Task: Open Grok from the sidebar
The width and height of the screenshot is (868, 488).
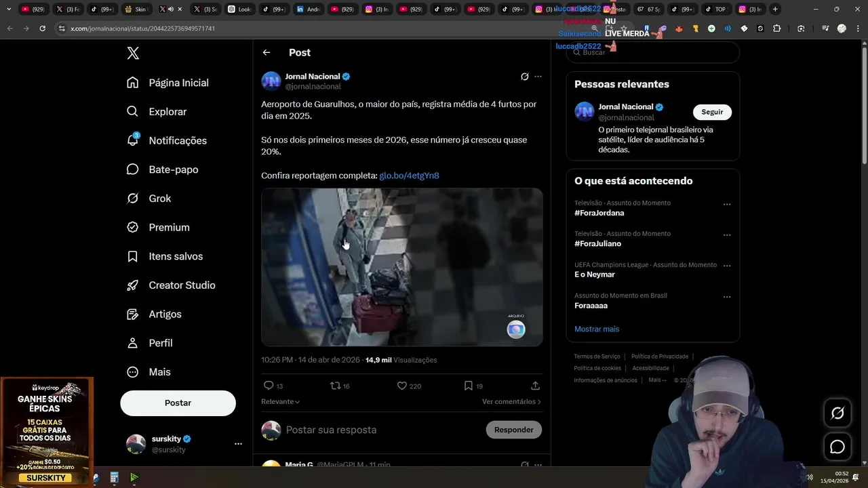Action: coord(149,199)
